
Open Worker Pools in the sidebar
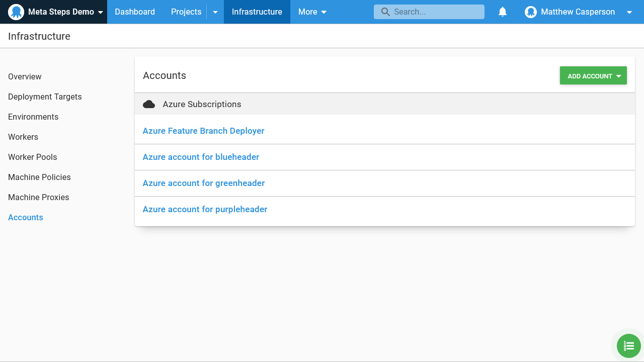(33, 157)
